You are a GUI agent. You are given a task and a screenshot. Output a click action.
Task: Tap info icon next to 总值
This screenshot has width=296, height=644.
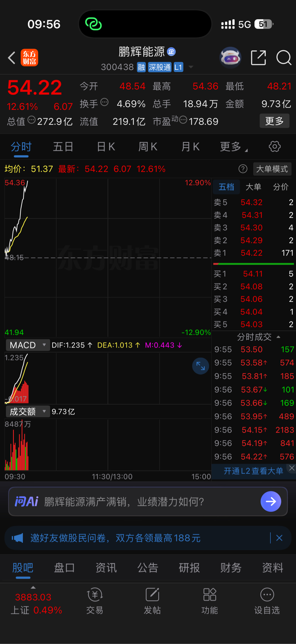click(32, 120)
